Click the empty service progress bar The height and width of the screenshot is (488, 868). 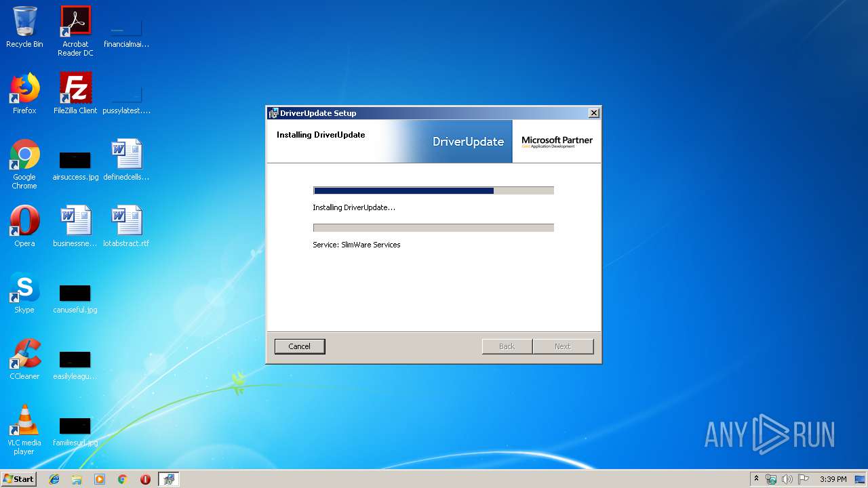pyautogui.click(x=433, y=228)
